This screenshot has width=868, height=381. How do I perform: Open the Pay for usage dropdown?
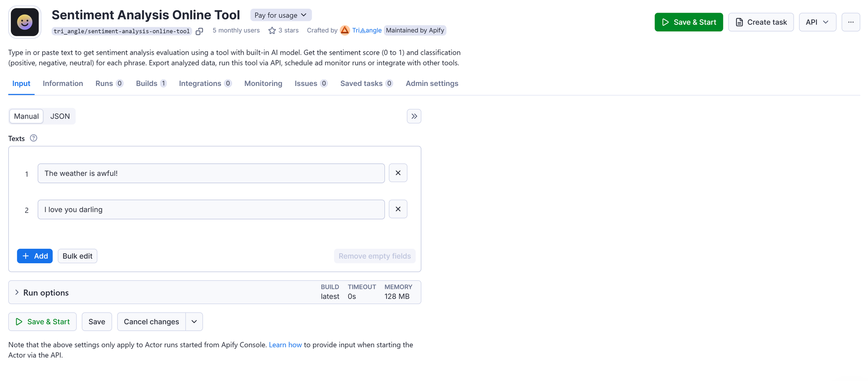281,15
